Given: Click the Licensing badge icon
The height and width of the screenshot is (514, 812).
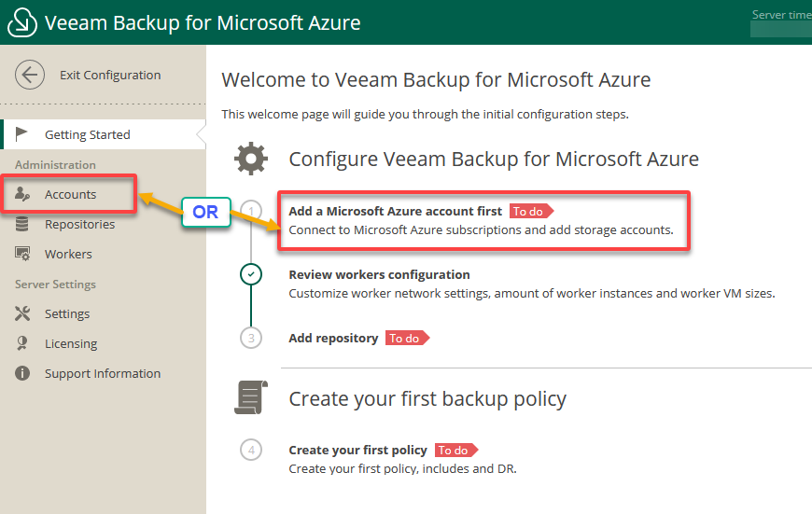Looking at the screenshot, I should pyautogui.click(x=21, y=343).
